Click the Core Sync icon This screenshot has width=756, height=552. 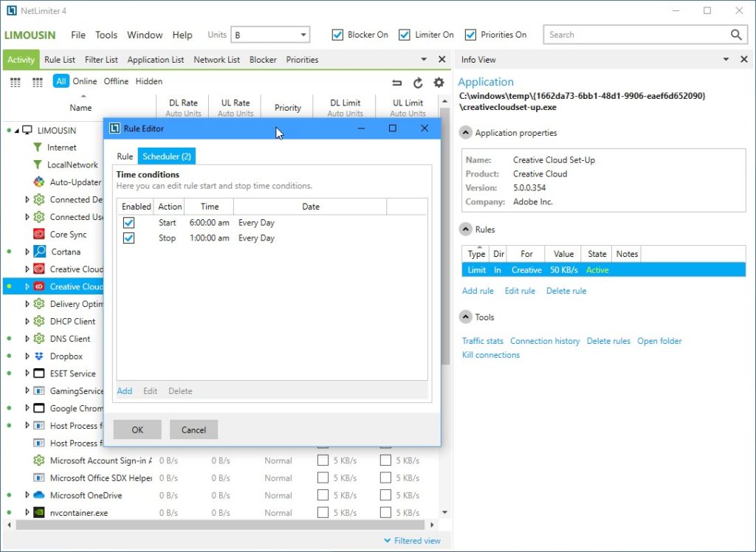coord(39,235)
